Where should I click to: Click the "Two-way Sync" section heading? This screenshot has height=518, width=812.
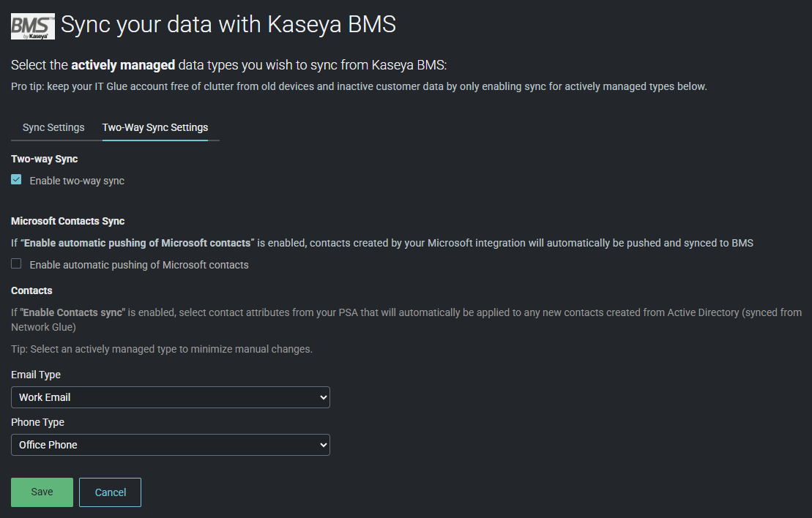point(45,159)
